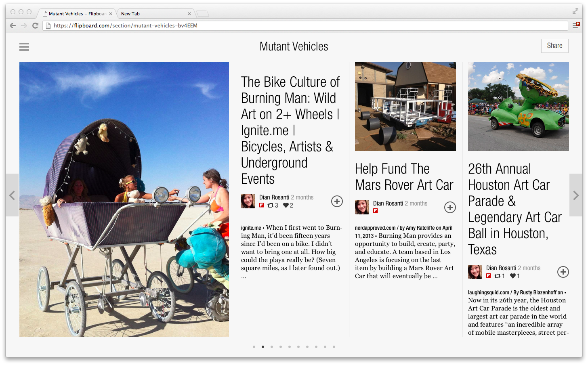Image resolution: width=588 pixels, height=365 pixels.
Task: Open The Bike Culture of Burning Man headline
Action: pyautogui.click(x=291, y=130)
